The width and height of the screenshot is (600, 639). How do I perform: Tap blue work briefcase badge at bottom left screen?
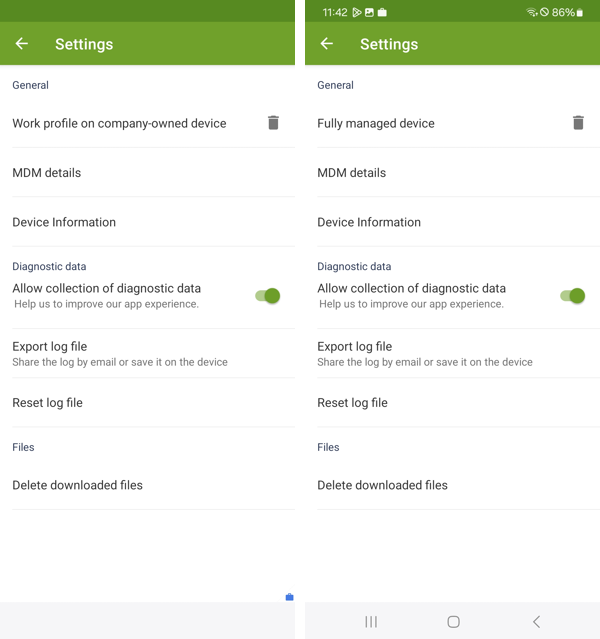pyautogui.click(x=289, y=597)
